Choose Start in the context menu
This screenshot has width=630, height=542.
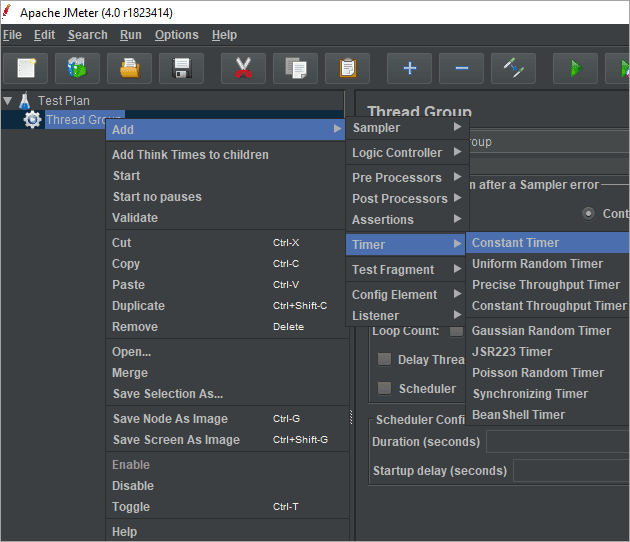(x=227, y=176)
